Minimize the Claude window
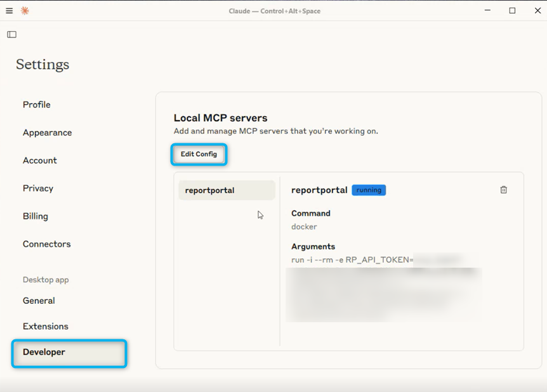 click(x=487, y=11)
